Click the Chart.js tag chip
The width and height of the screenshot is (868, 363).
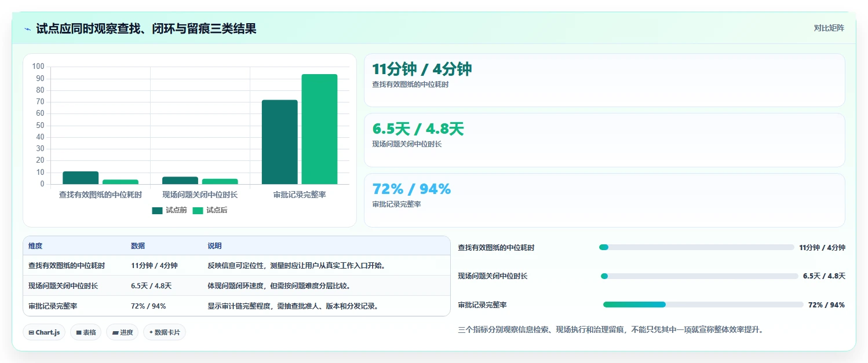coord(45,332)
